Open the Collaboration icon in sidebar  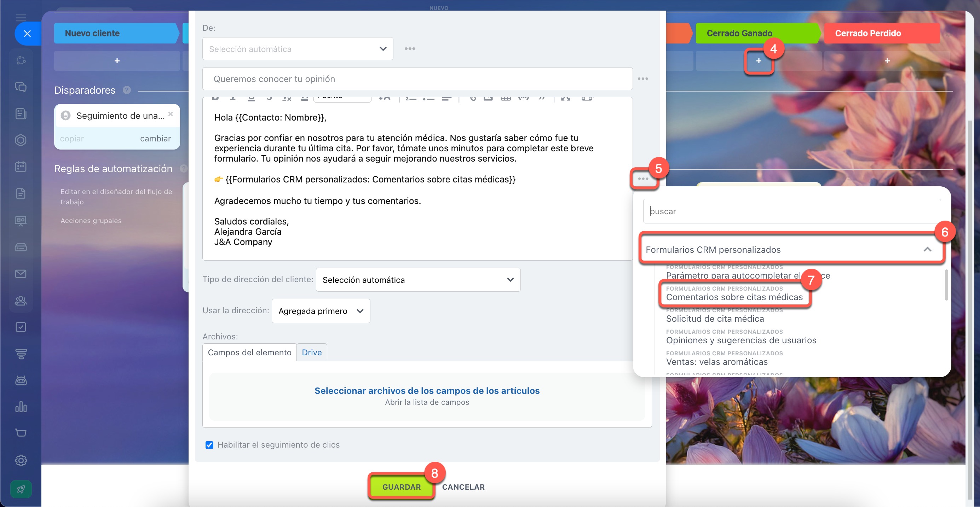pyautogui.click(x=21, y=60)
